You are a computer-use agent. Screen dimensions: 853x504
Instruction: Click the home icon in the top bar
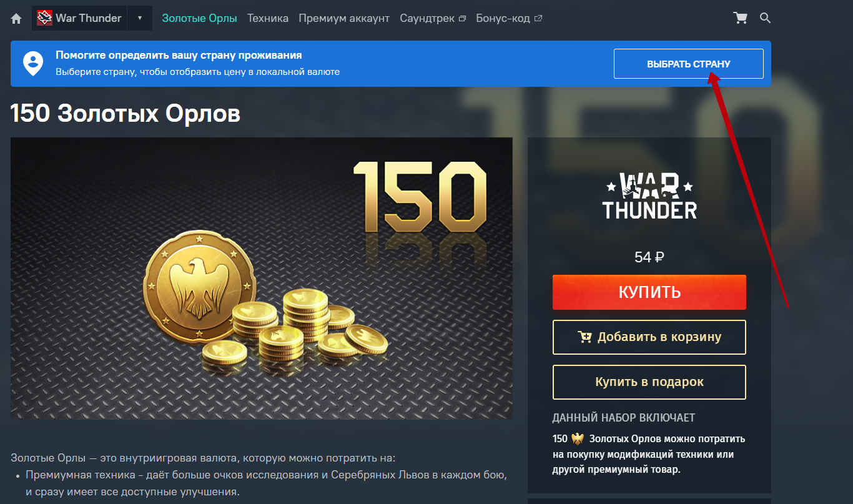click(x=17, y=19)
